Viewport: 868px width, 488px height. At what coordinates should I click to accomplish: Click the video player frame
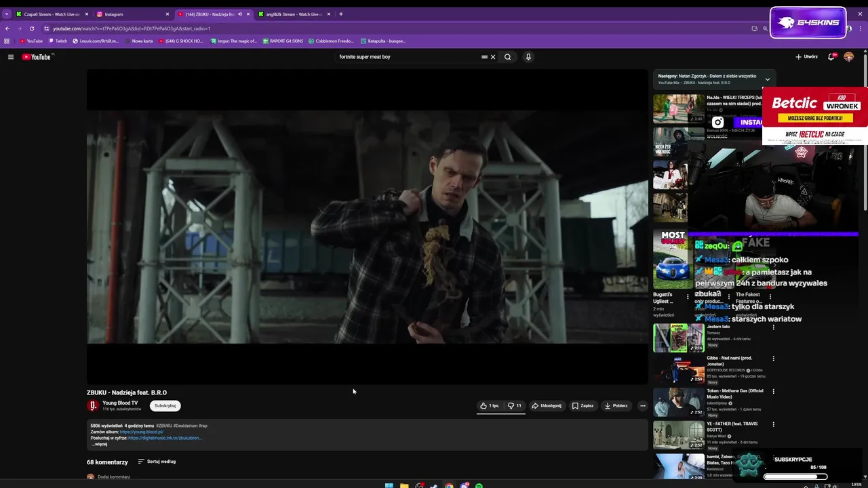[x=367, y=226]
